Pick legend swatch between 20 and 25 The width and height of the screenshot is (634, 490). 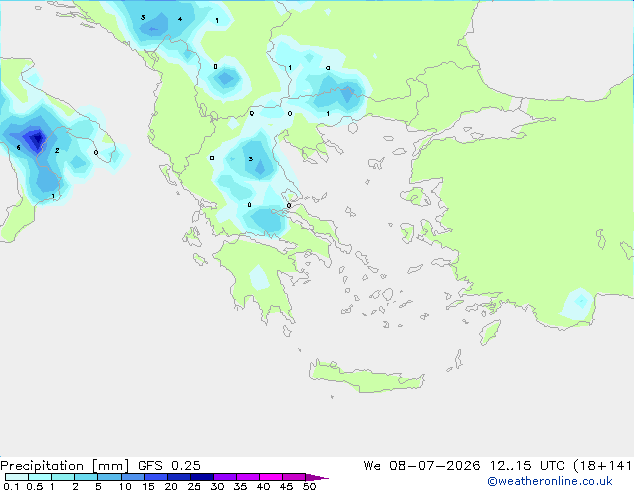(x=178, y=477)
